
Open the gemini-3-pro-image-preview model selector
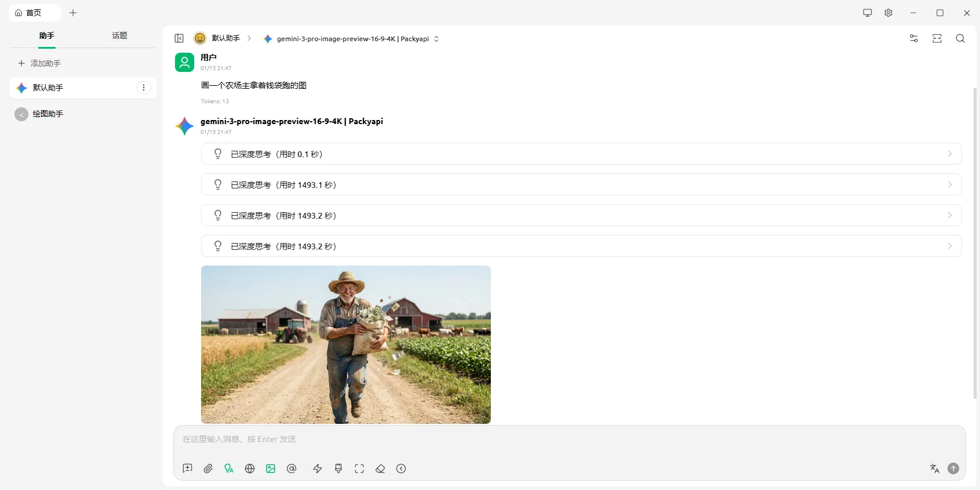[352, 39]
